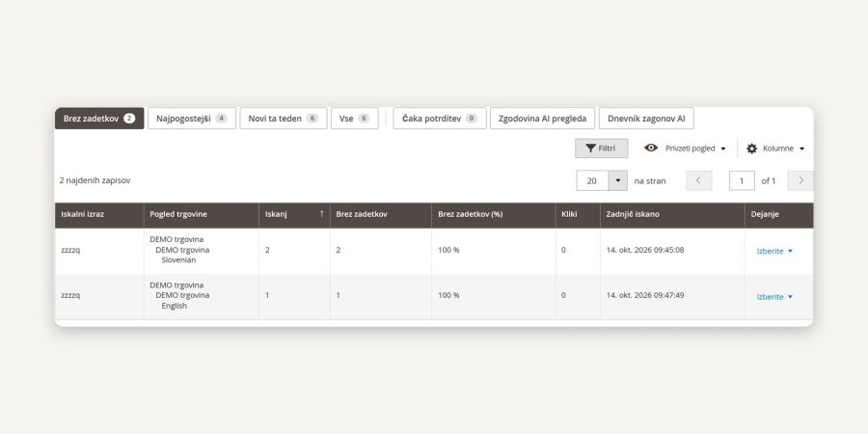This screenshot has width=868, height=434.
Task: Click the page number input field
Action: pyautogui.click(x=742, y=180)
